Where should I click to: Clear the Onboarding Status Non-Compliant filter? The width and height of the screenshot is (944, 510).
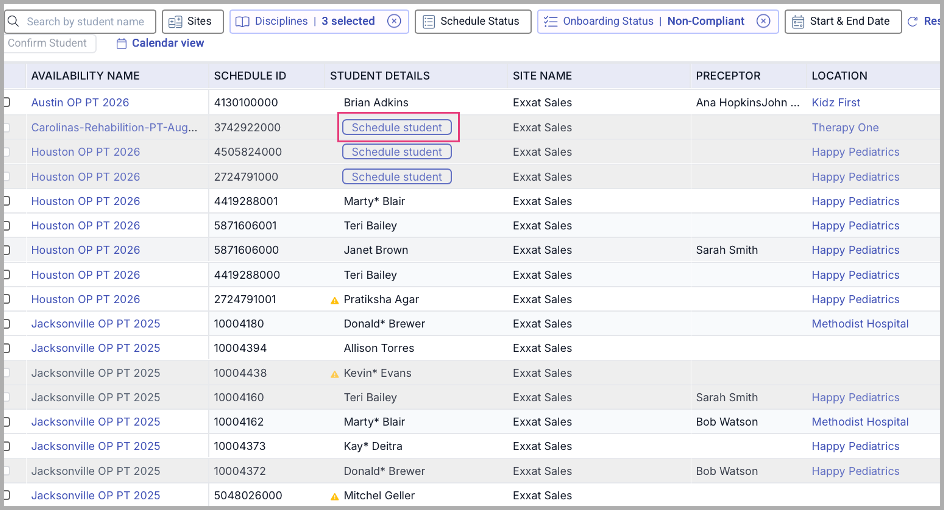click(763, 22)
